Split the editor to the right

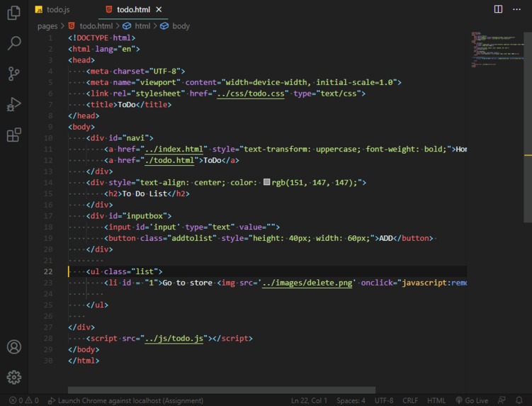[x=498, y=9]
